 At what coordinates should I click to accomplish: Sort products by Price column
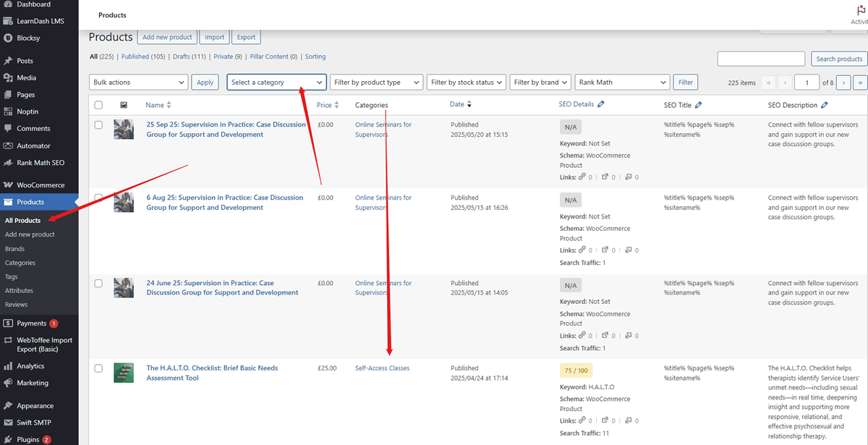[327, 105]
